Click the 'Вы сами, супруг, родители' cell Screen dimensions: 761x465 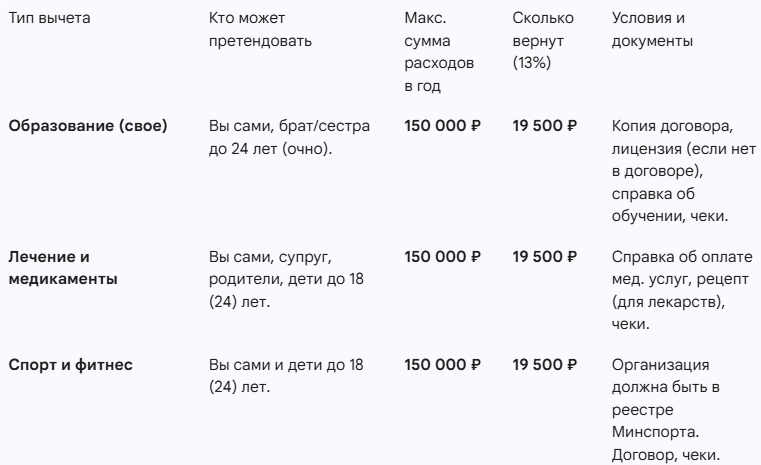(286, 279)
